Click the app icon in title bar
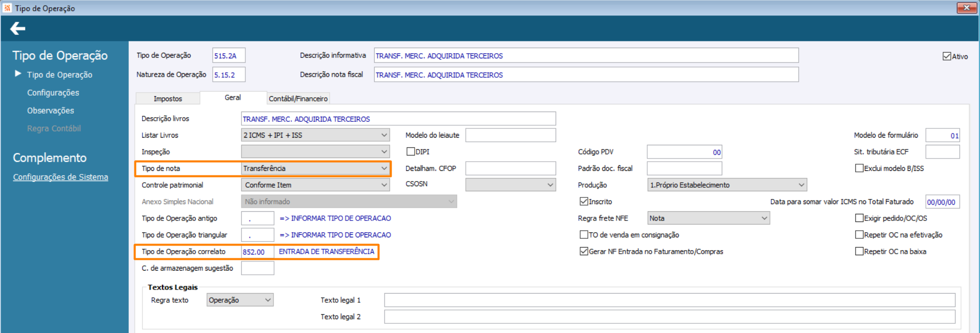 pyautogui.click(x=7, y=8)
